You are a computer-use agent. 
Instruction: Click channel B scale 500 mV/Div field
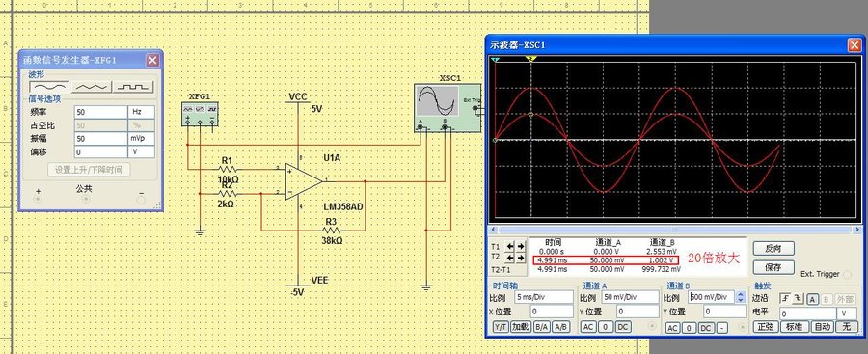(x=712, y=297)
